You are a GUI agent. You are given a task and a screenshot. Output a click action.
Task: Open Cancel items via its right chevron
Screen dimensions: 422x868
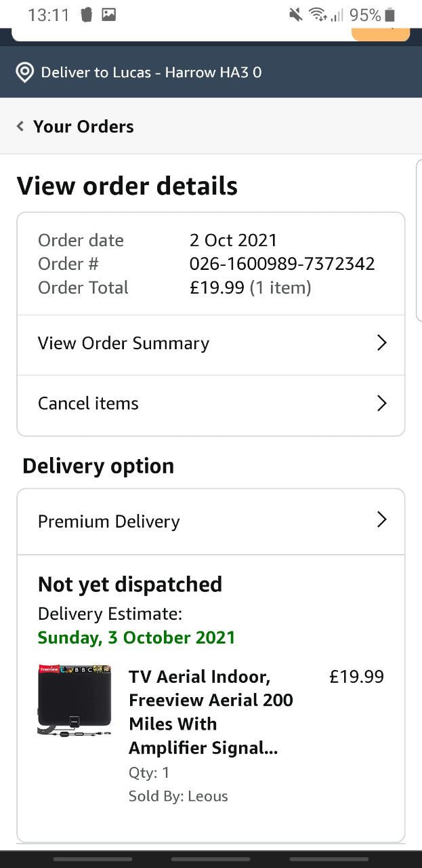click(381, 403)
